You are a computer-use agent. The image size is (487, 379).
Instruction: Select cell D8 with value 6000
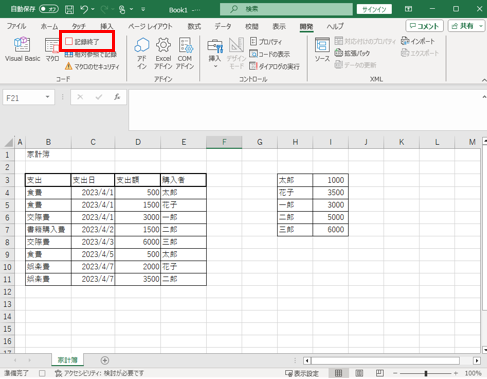[x=137, y=242]
